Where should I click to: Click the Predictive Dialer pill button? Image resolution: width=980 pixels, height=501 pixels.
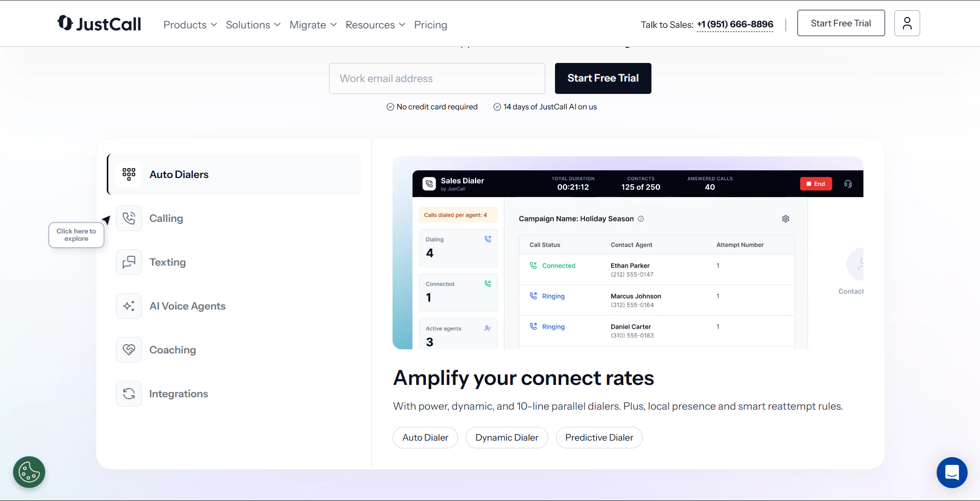[x=599, y=438]
